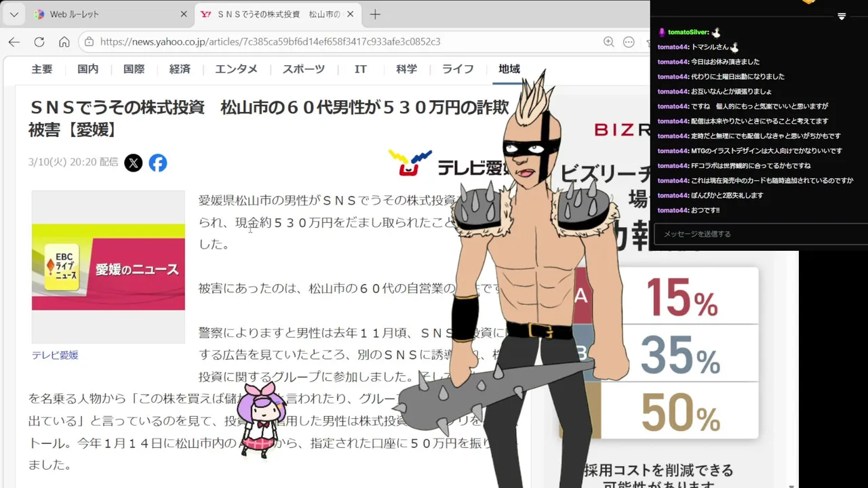This screenshot has width=868, height=488.
Task: Click the 3/10(火) 20:20 配信 timestamp
Action: pos(73,163)
